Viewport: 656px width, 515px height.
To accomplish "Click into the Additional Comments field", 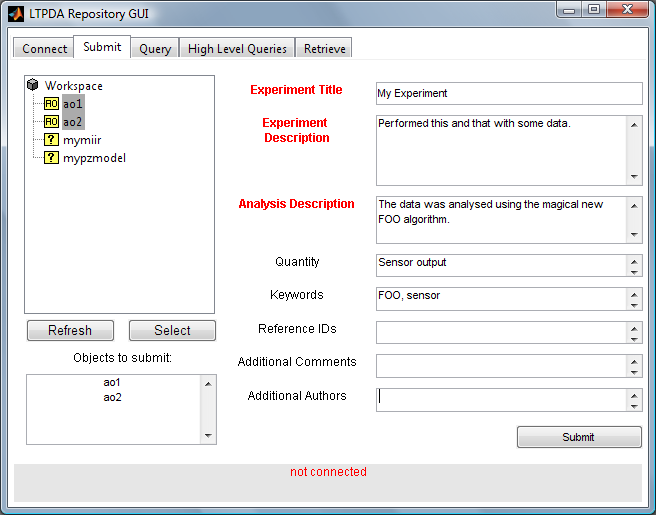I will point(501,366).
